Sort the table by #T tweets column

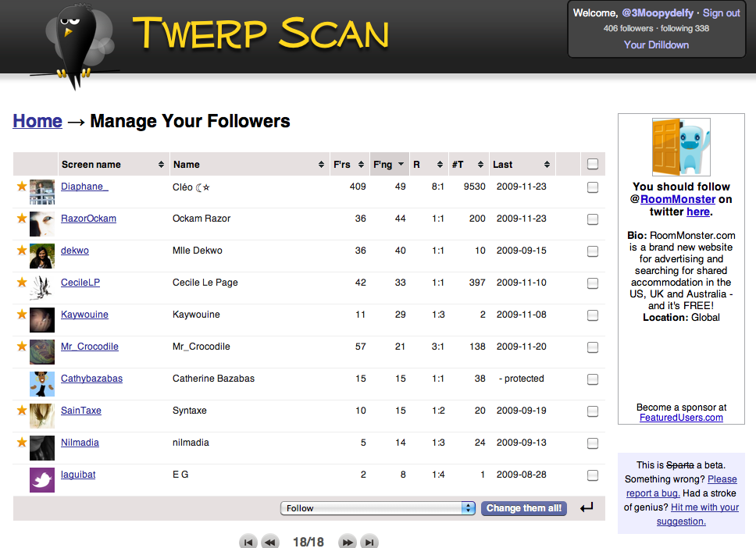pyautogui.click(x=468, y=165)
